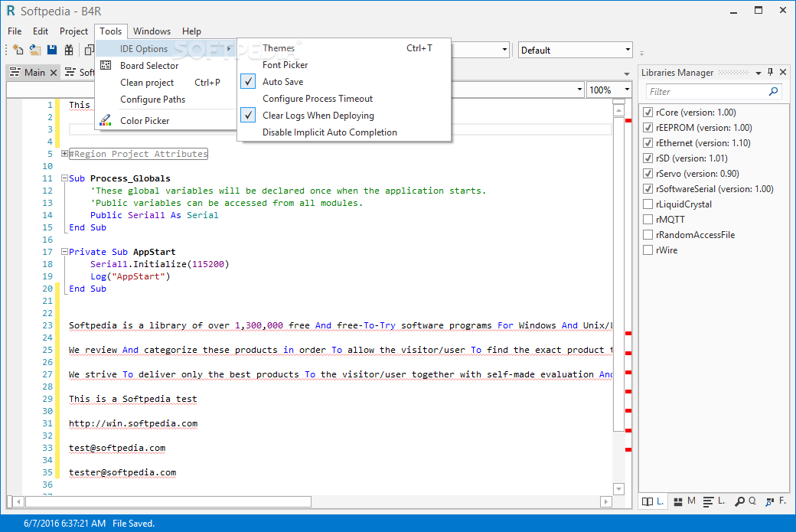Open the Help menu
The image size is (796, 532).
[191, 31]
